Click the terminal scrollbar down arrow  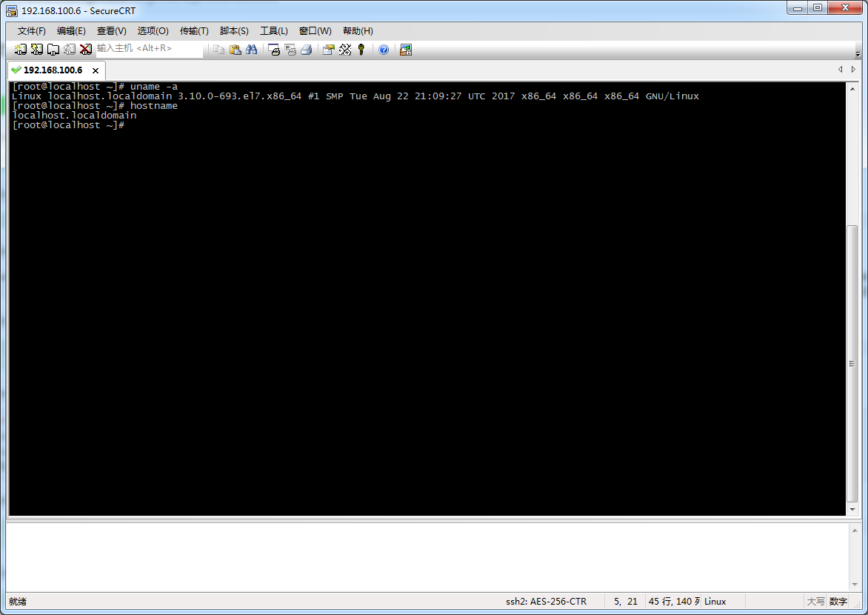pos(852,510)
